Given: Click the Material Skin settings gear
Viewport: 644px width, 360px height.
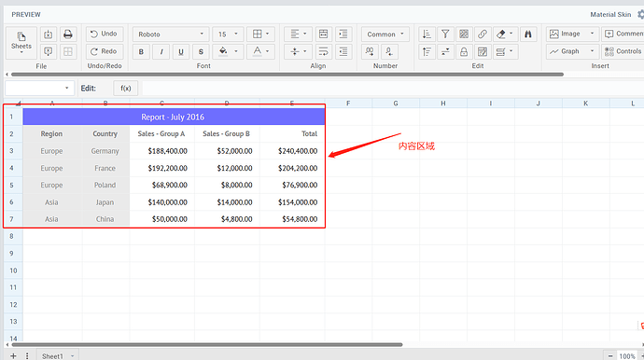Looking at the screenshot, I should [x=640, y=14].
